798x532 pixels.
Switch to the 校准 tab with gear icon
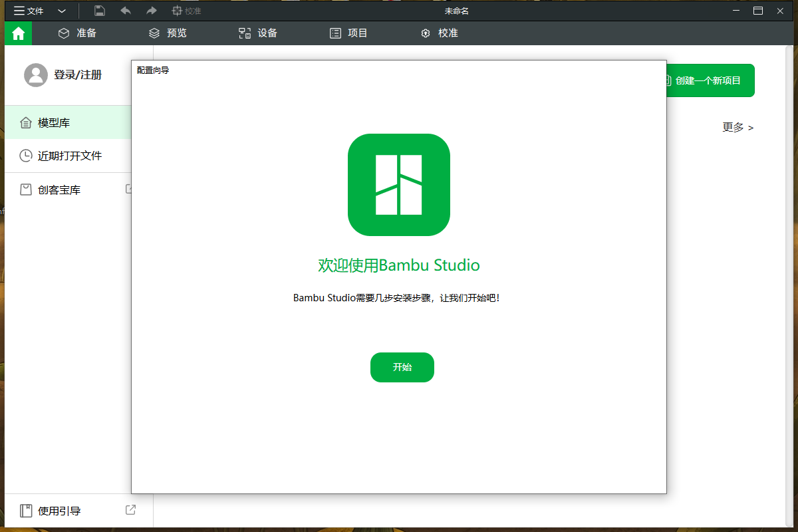pyautogui.click(x=439, y=33)
